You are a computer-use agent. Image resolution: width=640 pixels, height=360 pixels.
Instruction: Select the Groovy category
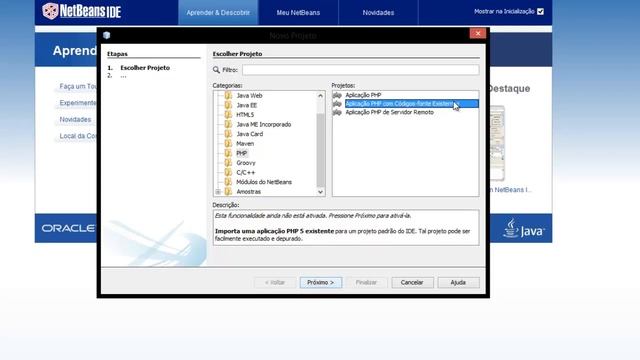pos(246,162)
